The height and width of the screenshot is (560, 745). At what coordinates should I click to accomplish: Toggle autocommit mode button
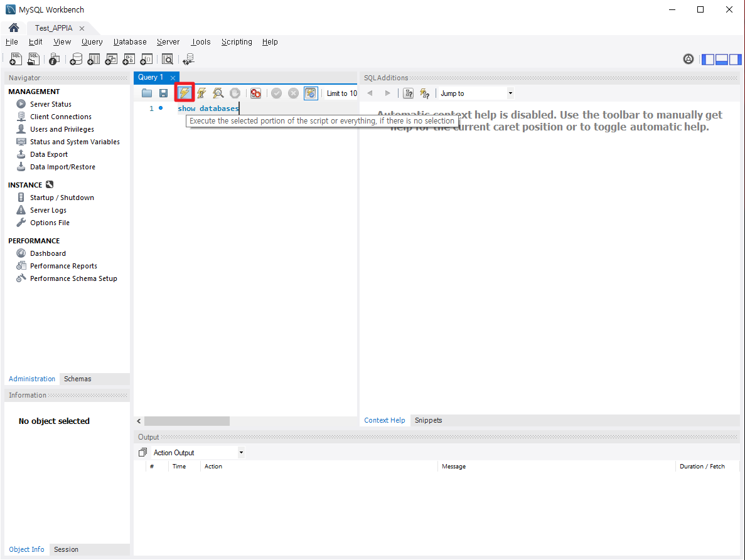point(310,93)
